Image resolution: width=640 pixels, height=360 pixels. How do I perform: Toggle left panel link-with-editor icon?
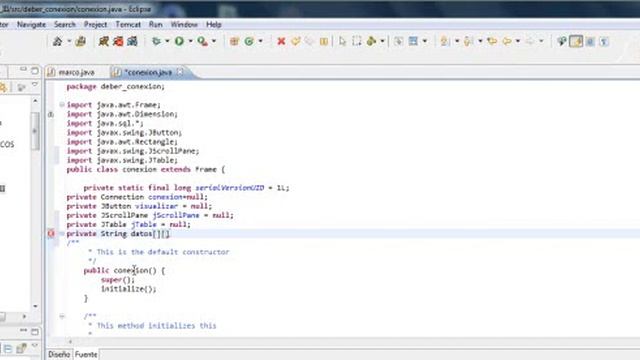pos(21,87)
